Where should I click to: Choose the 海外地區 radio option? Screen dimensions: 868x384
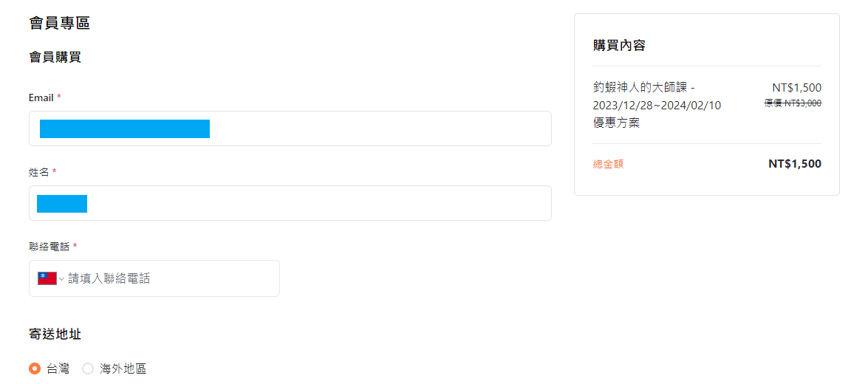88,368
